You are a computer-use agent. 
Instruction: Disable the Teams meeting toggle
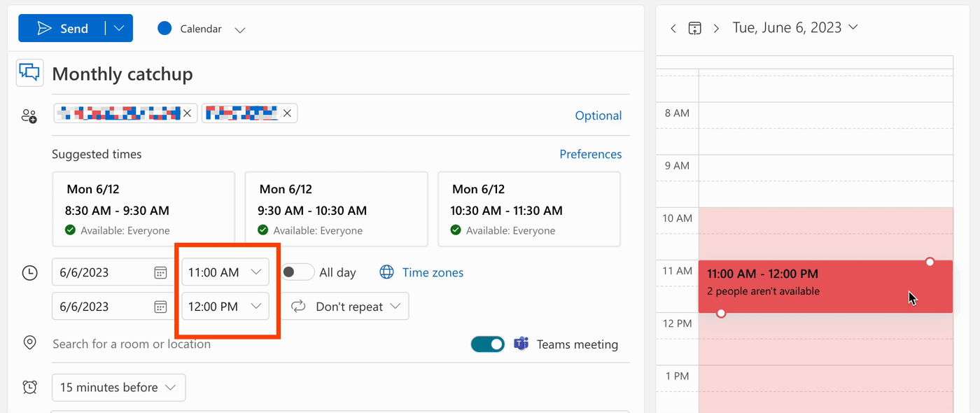coord(487,344)
